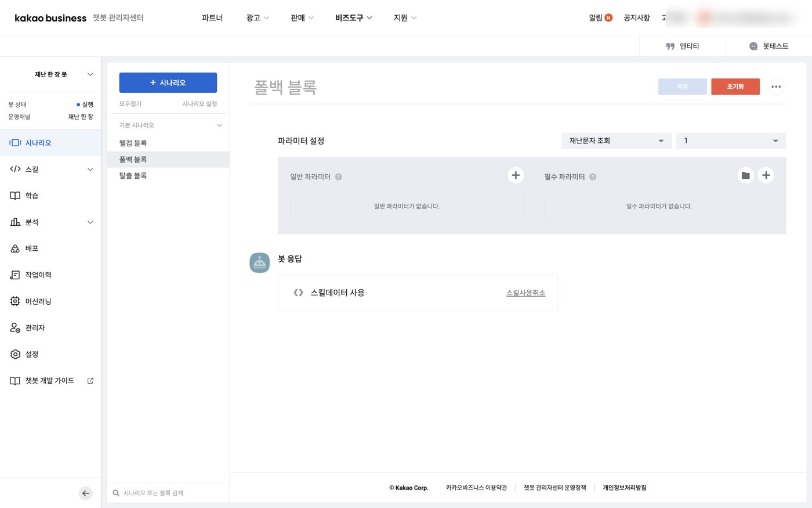Open 머신러닝 from the sidebar
812x508 pixels.
point(50,301)
